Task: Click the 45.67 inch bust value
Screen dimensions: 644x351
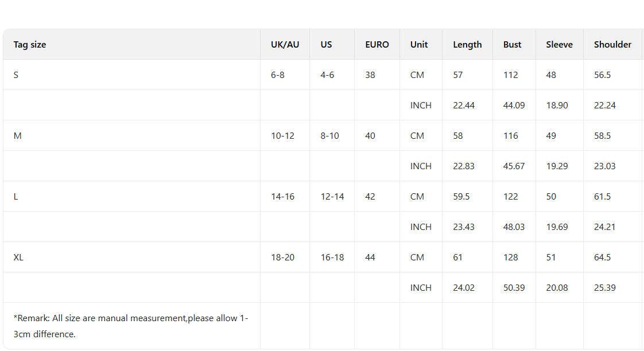Action: [x=514, y=166]
